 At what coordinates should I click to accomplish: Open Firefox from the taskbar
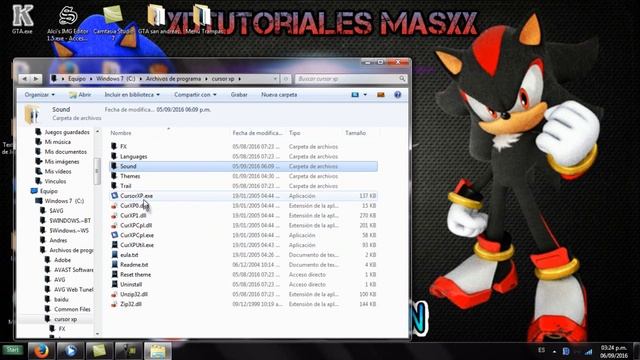(41, 351)
